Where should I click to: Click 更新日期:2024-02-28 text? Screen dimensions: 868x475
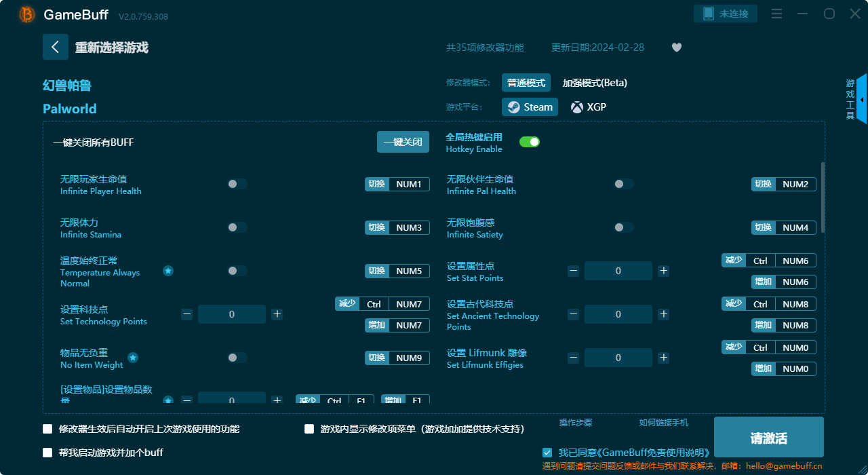coord(598,47)
